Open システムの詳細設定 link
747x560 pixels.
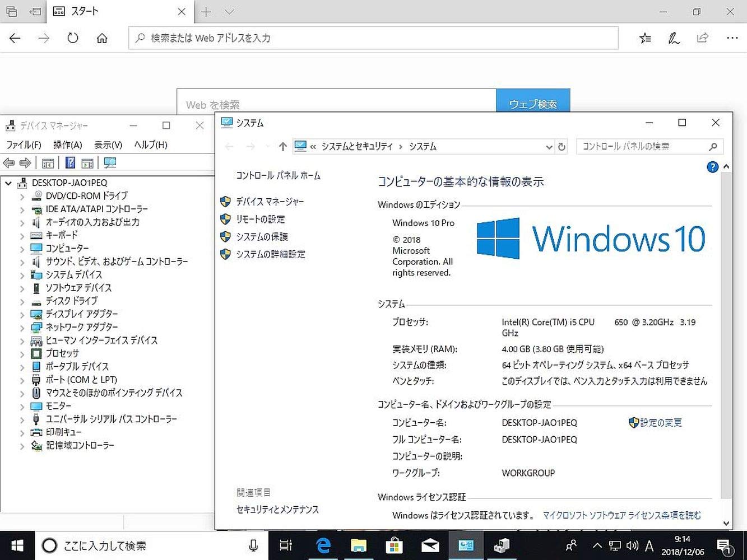click(270, 254)
